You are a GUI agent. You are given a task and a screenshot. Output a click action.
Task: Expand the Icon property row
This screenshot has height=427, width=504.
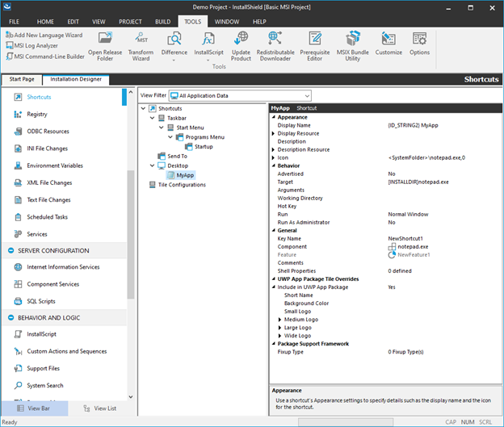coord(274,157)
